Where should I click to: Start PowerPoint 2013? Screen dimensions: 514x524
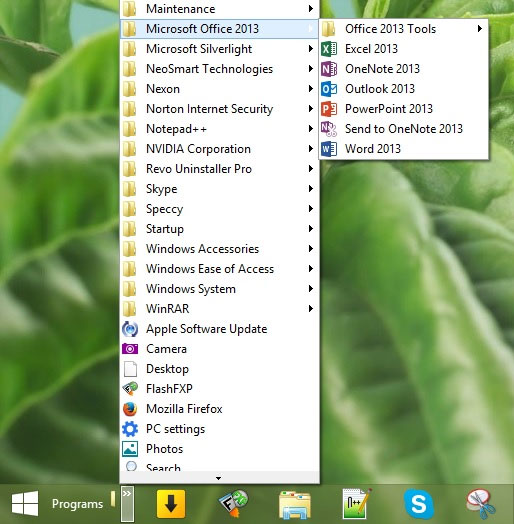click(404, 109)
